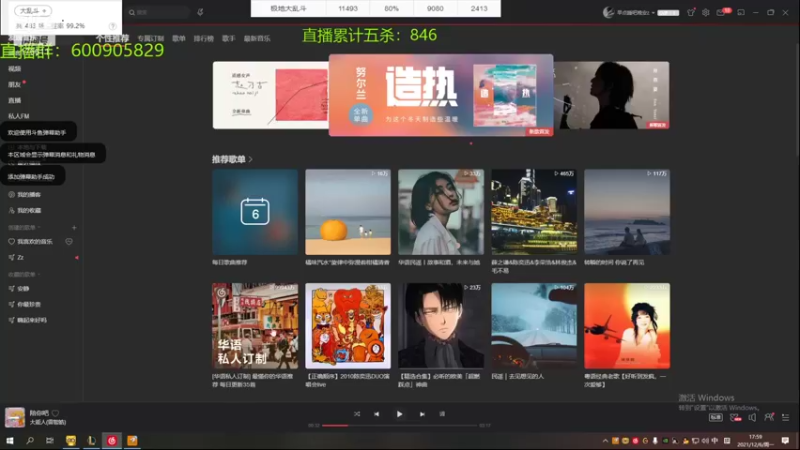Open the 华语私人订制 playlist cover
The width and height of the screenshot is (800, 450).
coord(255,326)
